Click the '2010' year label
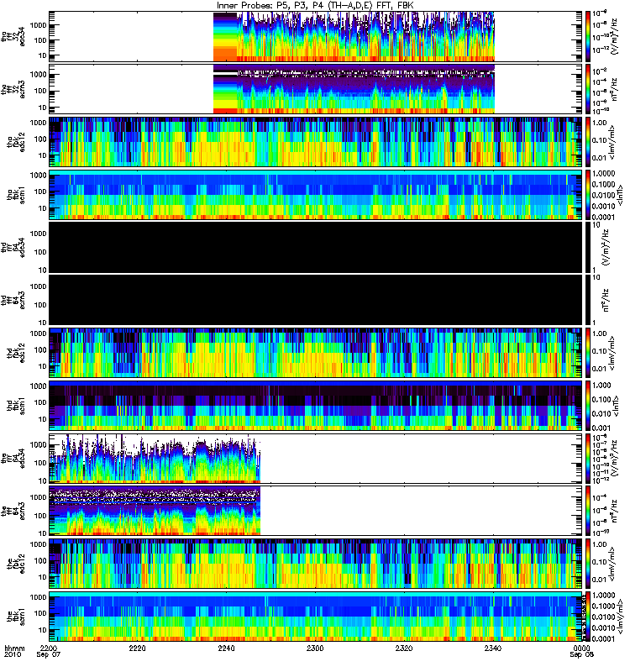Image resolution: width=630 pixels, height=672 pixels. click(12, 655)
